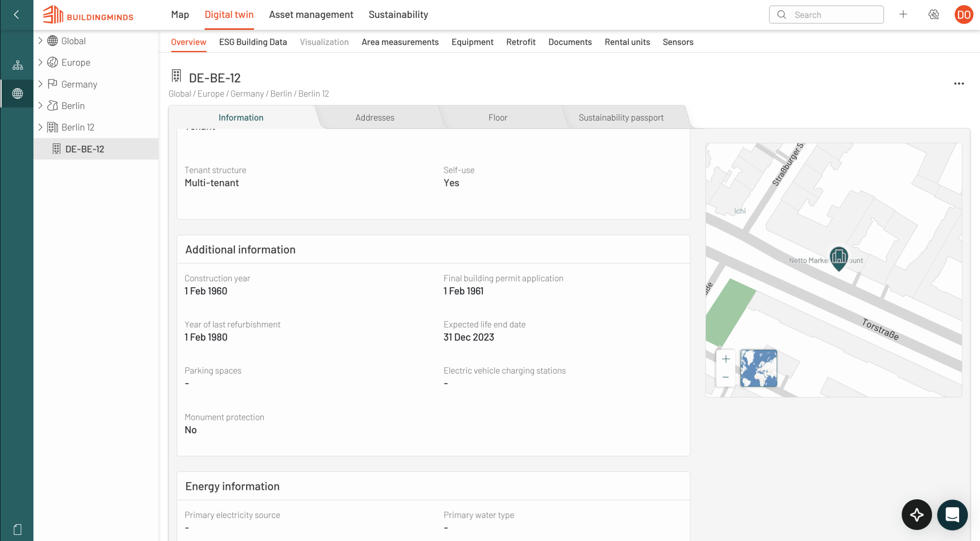Image resolution: width=980 pixels, height=541 pixels.
Task: Switch to the Sensors tab
Action: coord(678,42)
